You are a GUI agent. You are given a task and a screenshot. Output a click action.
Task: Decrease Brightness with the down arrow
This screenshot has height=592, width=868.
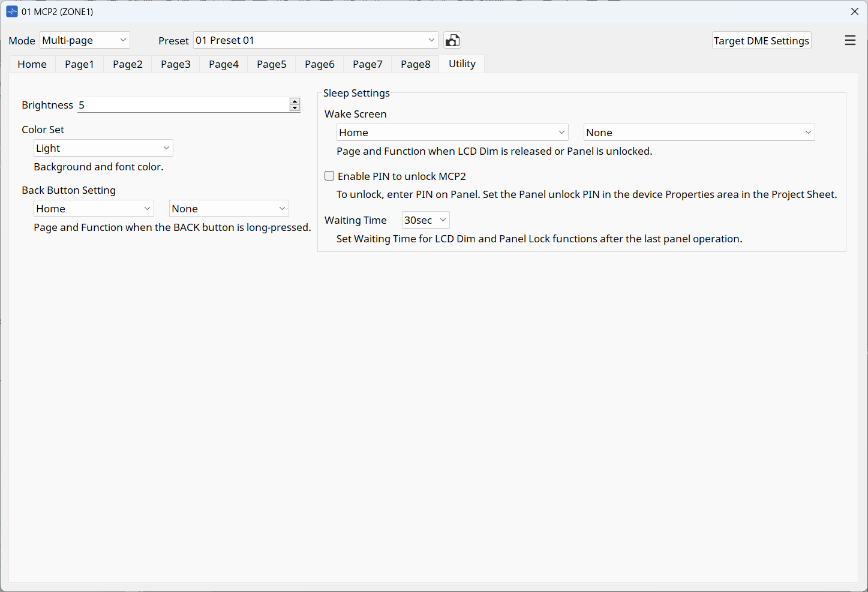pyautogui.click(x=295, y=109)
